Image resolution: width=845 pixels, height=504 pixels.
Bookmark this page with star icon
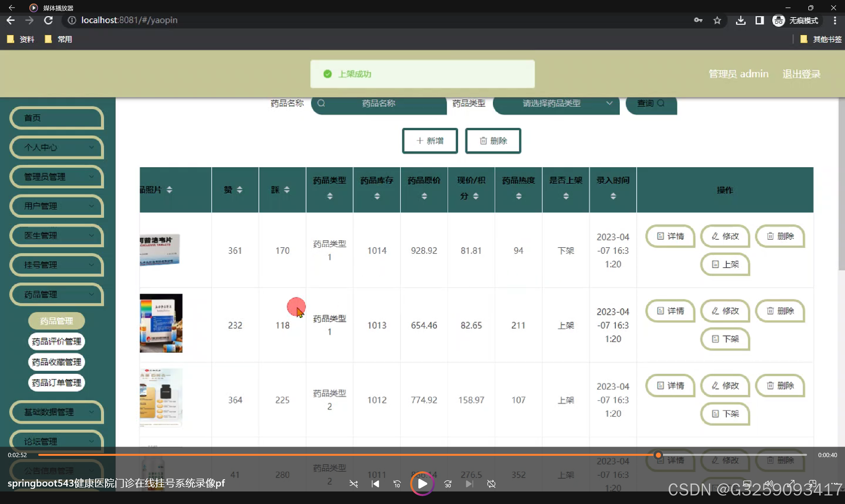717,20
